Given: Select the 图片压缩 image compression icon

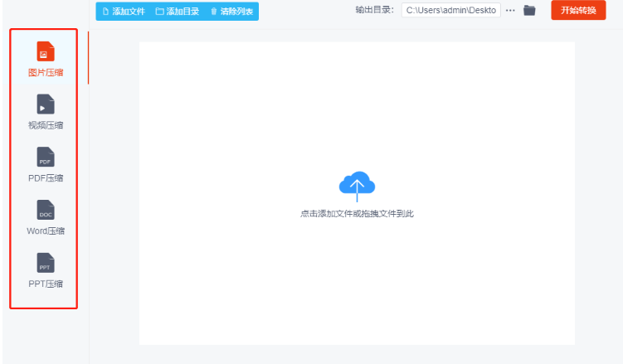Looking at the screenshot, I should (x=46, y=51).
